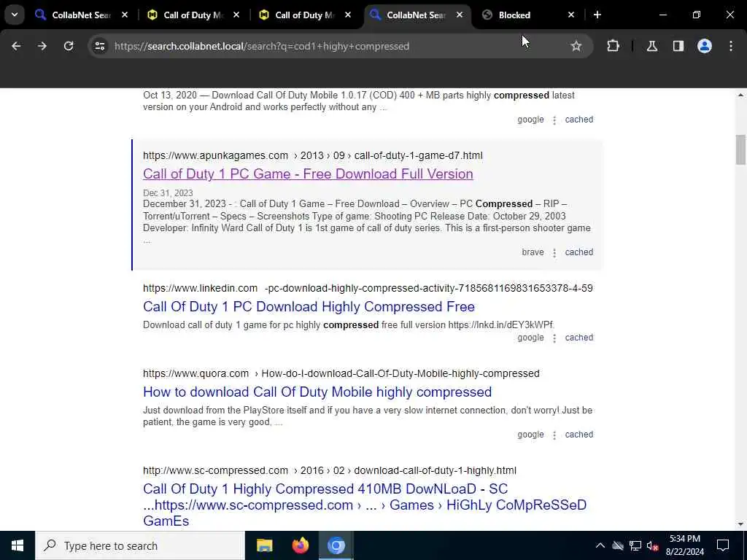Go forward to next page
The height and width of the screenshot is (560, 747).
point(42,46)
